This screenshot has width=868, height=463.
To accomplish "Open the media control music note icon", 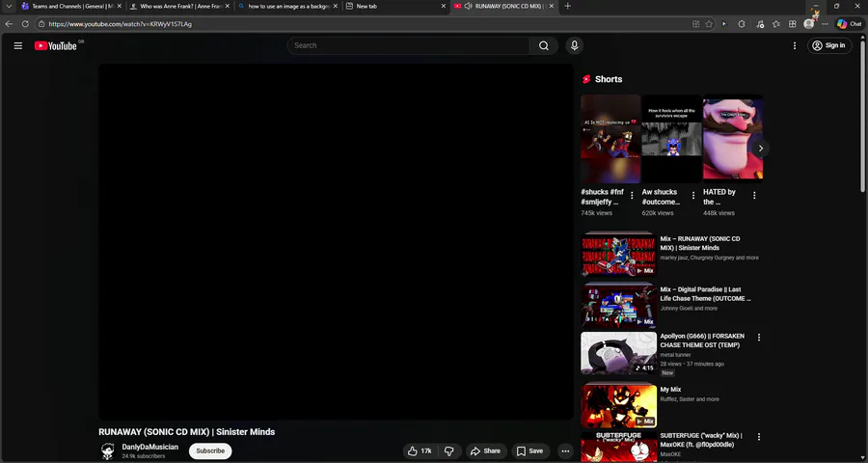I will click(760, 24).
